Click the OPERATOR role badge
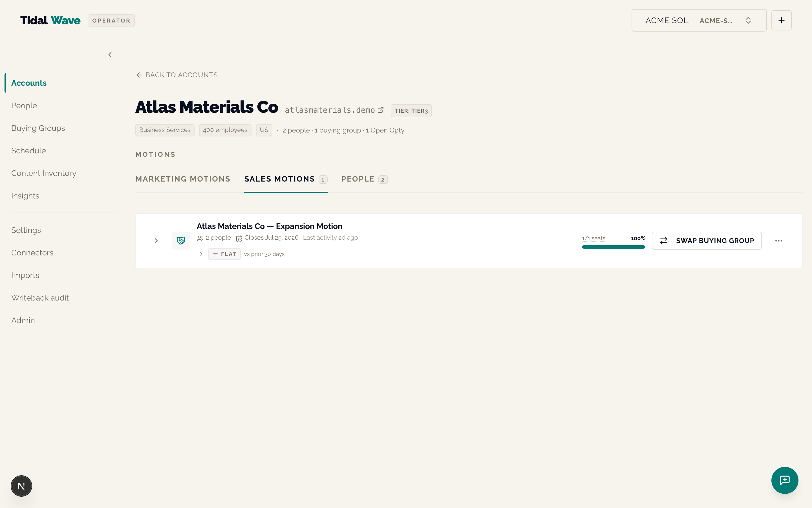Viewport: 812px width, 508px height. (112, 21)
